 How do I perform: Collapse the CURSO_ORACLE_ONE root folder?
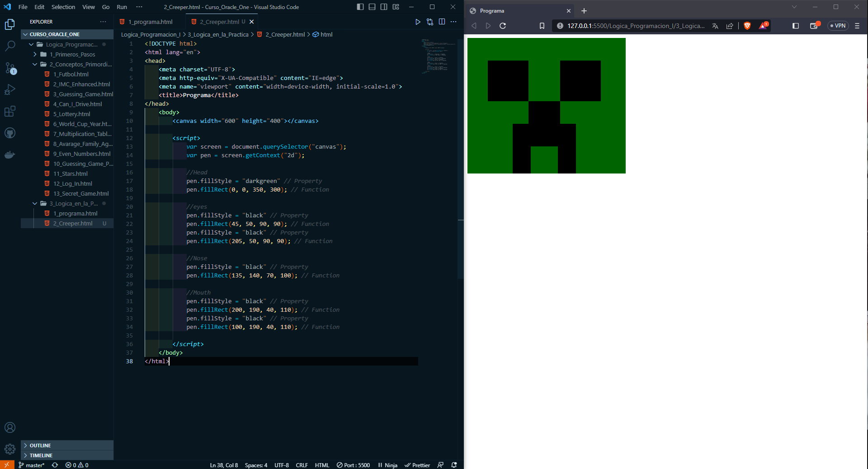point(67,34)
